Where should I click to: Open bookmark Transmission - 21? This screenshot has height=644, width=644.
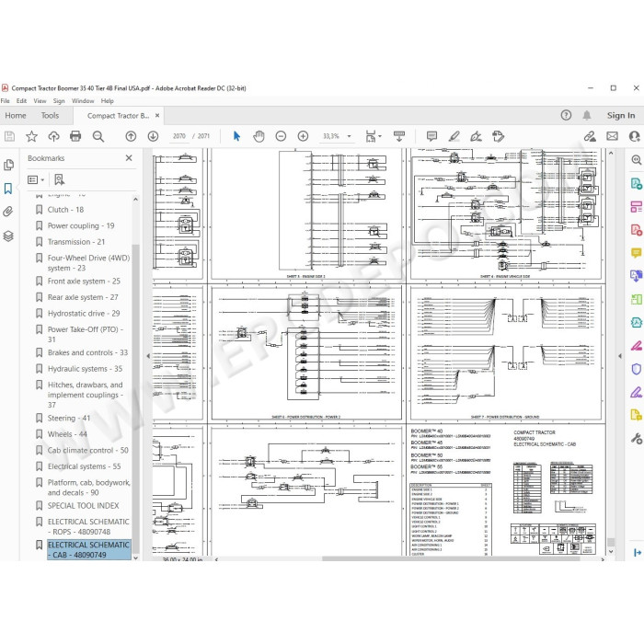click(x=76, y=242)
